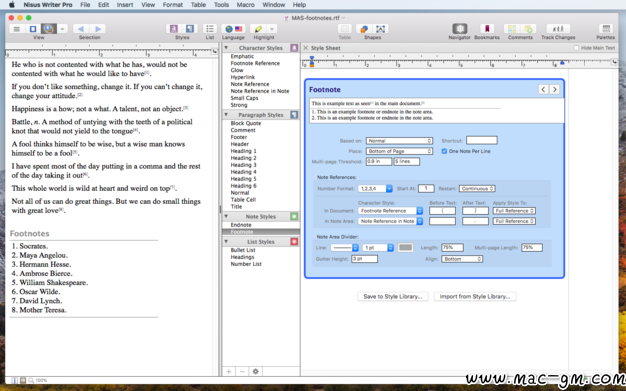Go to previous selection arrow
This screenshot has width=626, height=391.
click(x=81, y=29)
